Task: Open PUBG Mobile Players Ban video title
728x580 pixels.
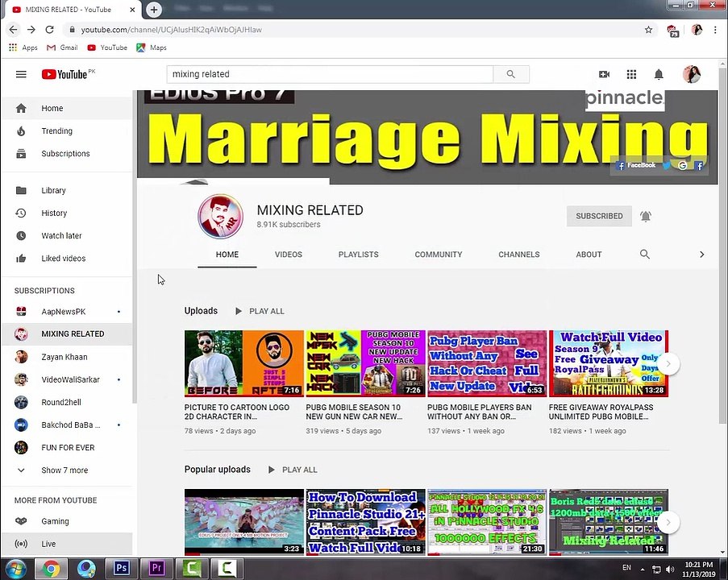Action: tap(480, 412)
